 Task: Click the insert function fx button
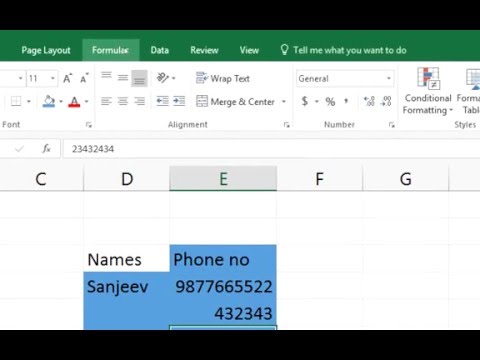click(46, 149)
